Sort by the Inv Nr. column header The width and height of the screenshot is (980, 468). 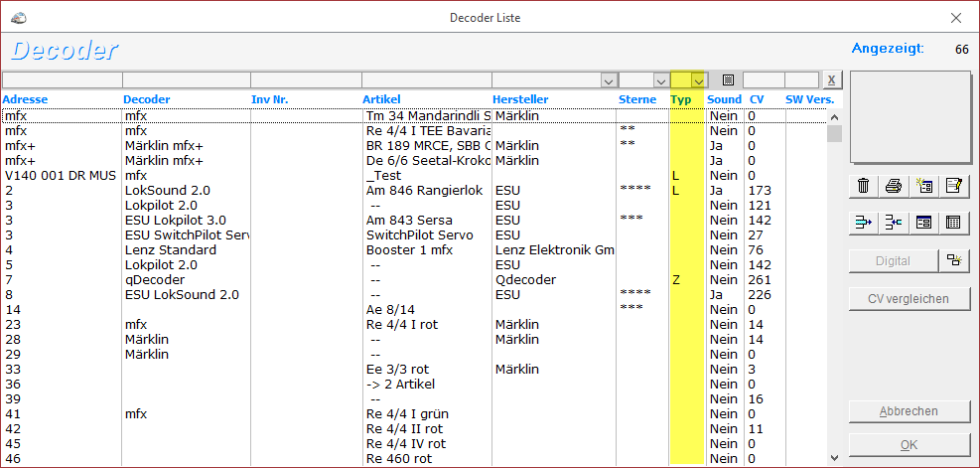269,99
